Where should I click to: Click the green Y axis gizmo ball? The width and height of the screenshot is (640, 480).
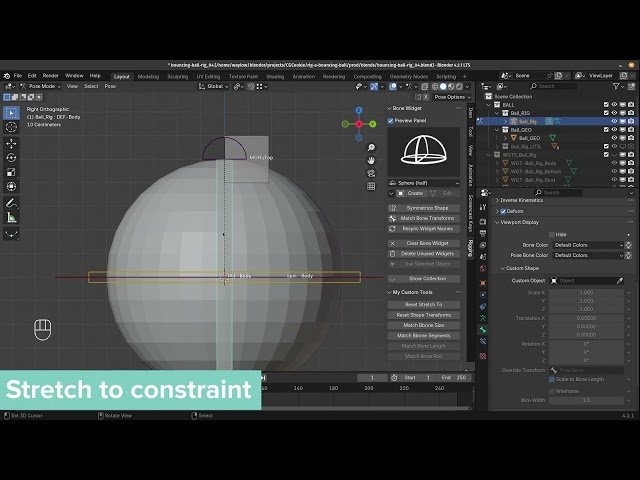coord(373,124)
